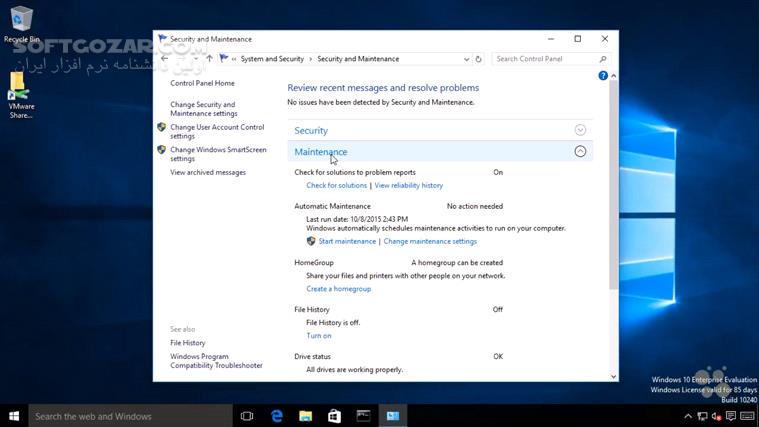This screenshot has height=427, width=759.
Task: Open the address bar history dropdown
Action: [x=466, y=59]
